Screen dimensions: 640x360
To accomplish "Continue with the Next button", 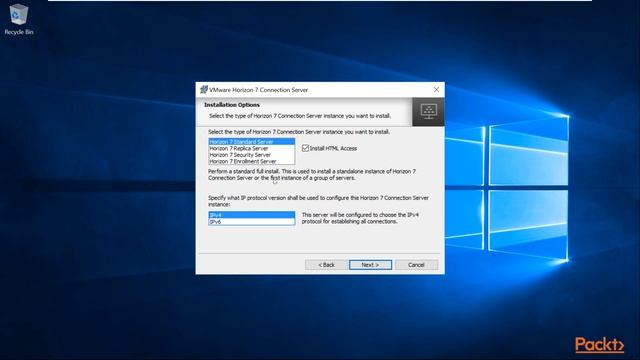I will (370, 265).
